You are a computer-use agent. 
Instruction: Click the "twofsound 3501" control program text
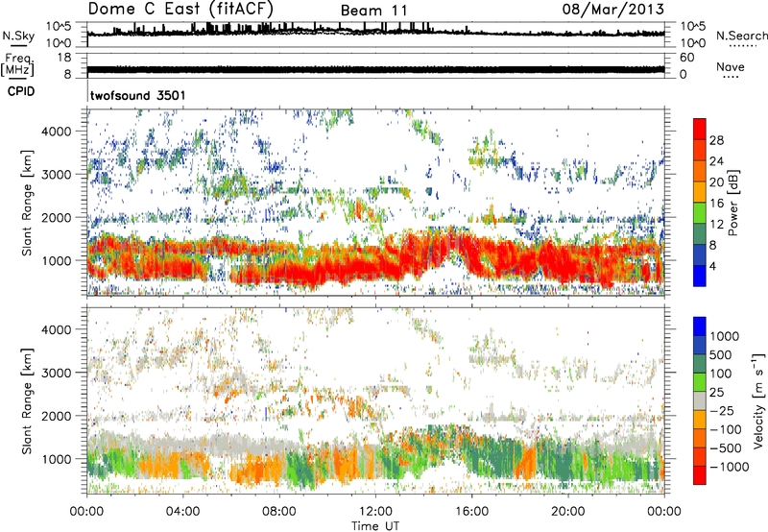pos(138,95)
